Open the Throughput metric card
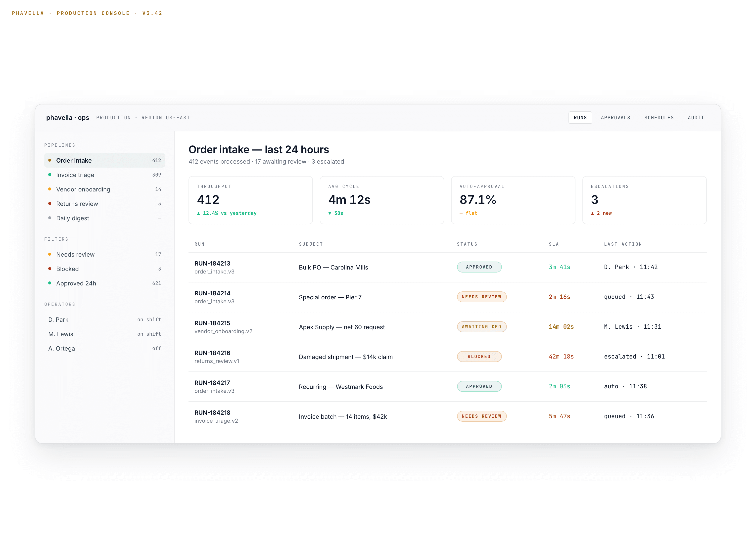 click(251, 200)
